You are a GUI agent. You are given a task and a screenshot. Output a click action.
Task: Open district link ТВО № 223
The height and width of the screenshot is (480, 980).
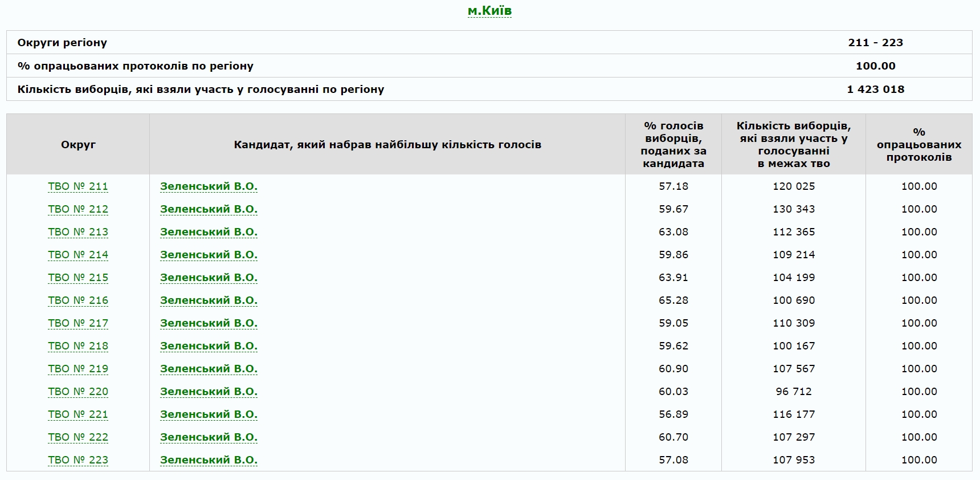pos(78,460)
